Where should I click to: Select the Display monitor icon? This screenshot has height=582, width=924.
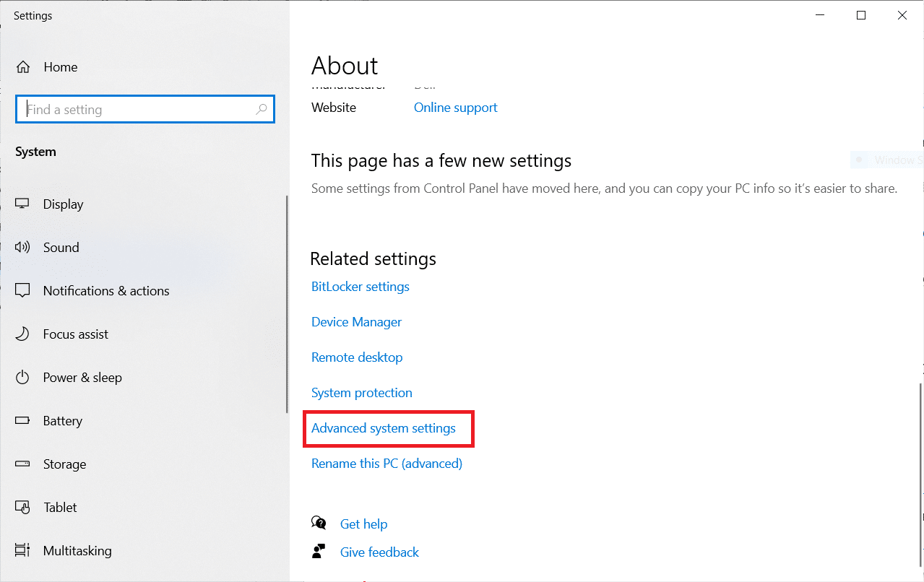(22, 204)
